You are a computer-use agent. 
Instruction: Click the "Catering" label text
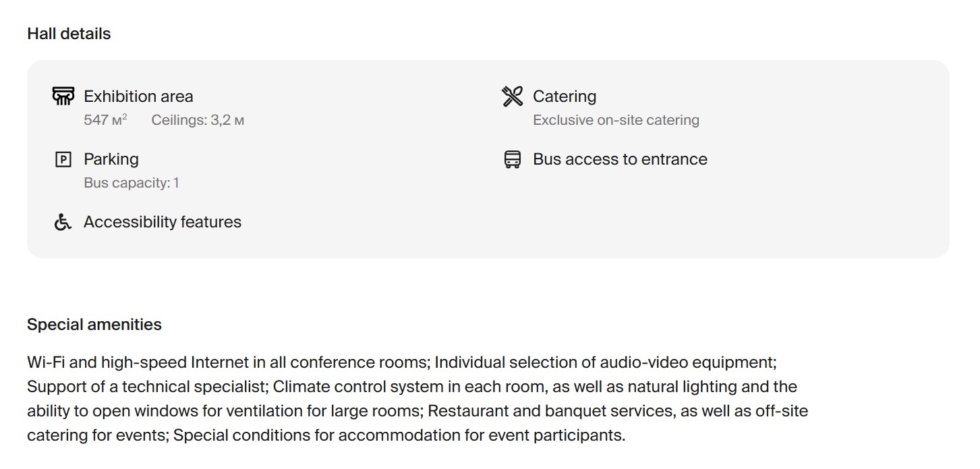point(565,96)
